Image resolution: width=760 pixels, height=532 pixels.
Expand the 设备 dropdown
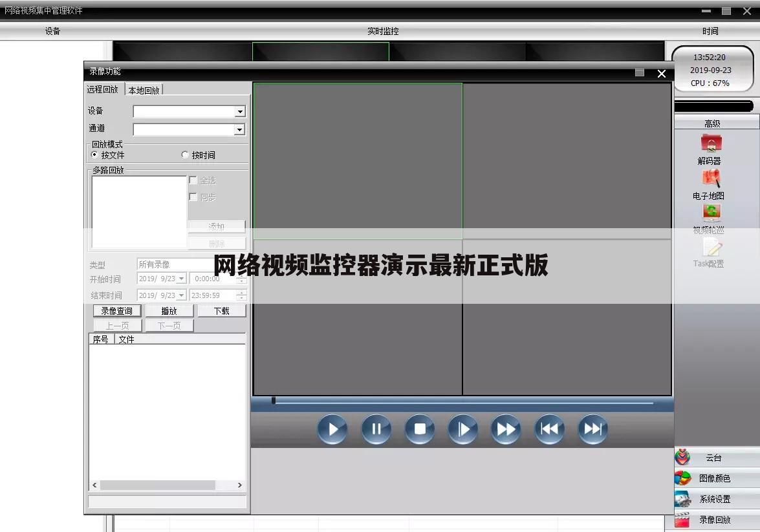240,111
